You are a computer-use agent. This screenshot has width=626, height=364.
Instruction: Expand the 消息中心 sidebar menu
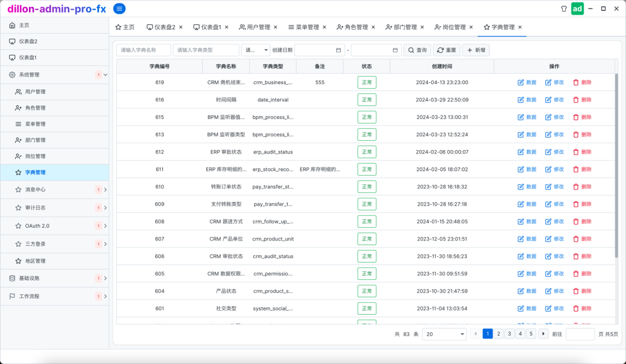105,190
